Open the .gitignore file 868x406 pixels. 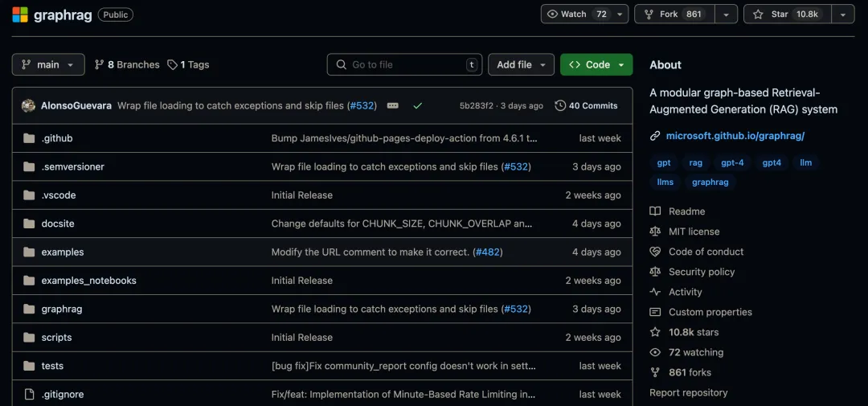(x=63, y=394)
